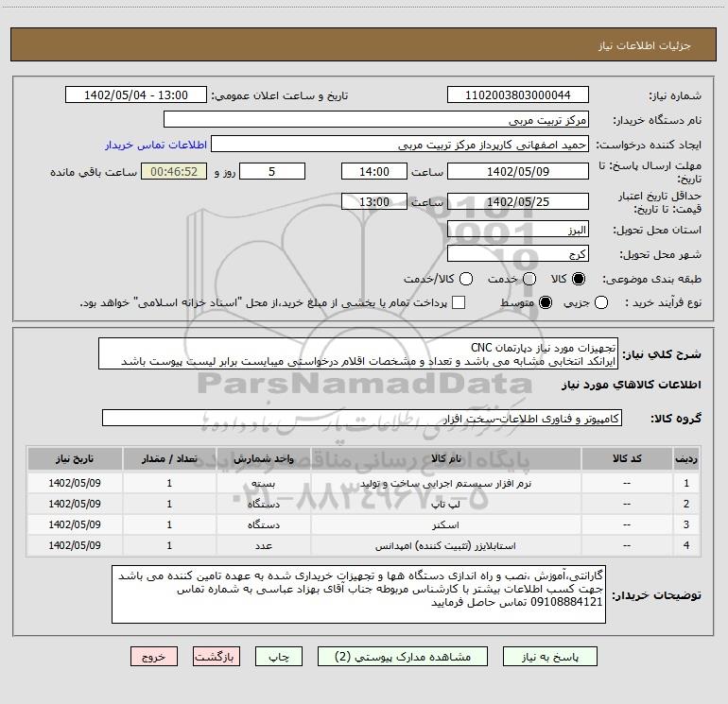Choose the جزیی purchase type radio
Screen dimensions: 728x704
pyautogui.click(x=600, y=302)
